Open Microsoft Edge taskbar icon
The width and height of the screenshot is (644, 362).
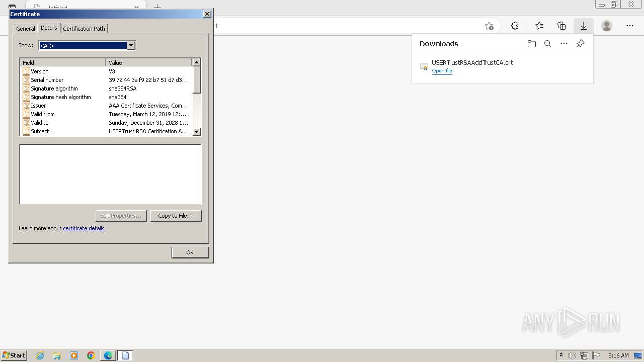pos(108,355)
